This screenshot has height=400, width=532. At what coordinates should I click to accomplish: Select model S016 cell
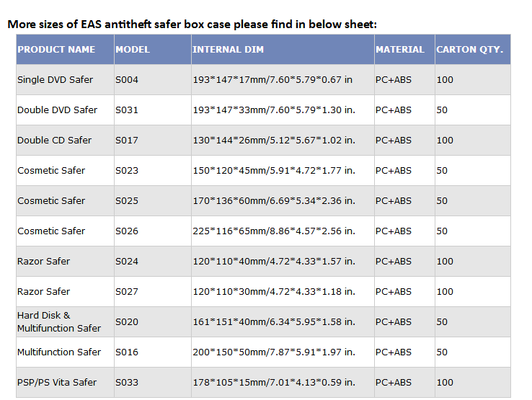pyautogui.click(x=153, y=352)
